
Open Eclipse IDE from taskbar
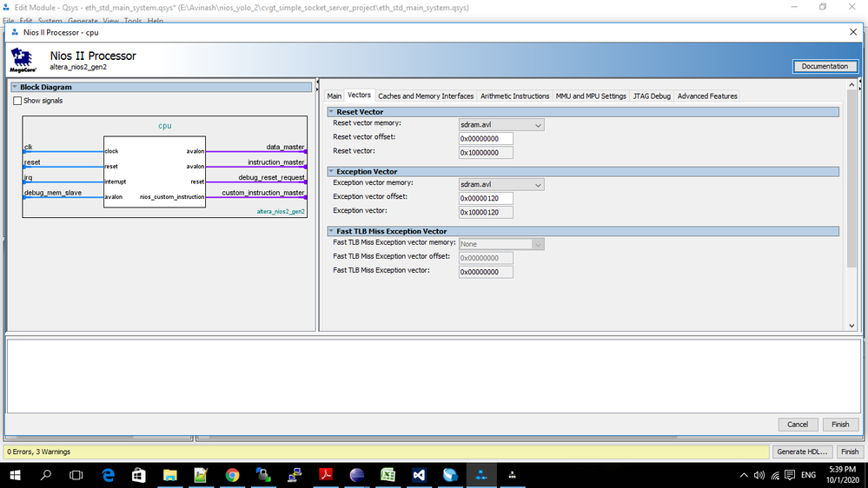[357, 475]
